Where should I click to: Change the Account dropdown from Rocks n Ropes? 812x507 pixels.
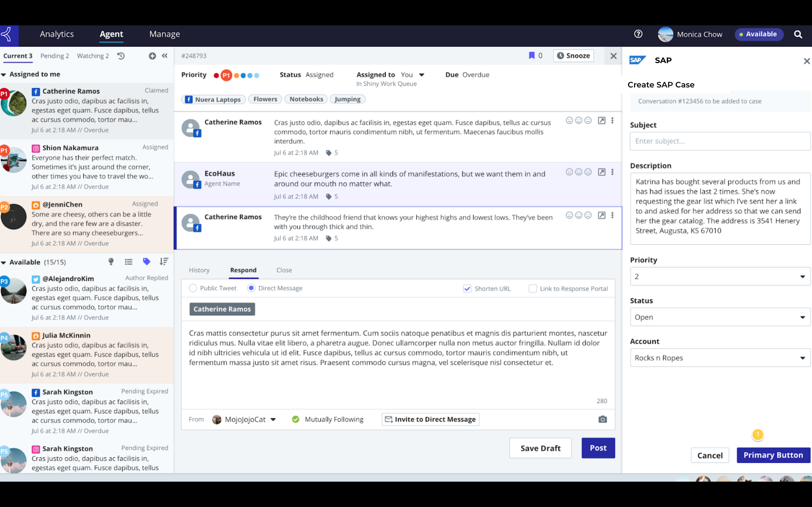(x=719, y=357)
